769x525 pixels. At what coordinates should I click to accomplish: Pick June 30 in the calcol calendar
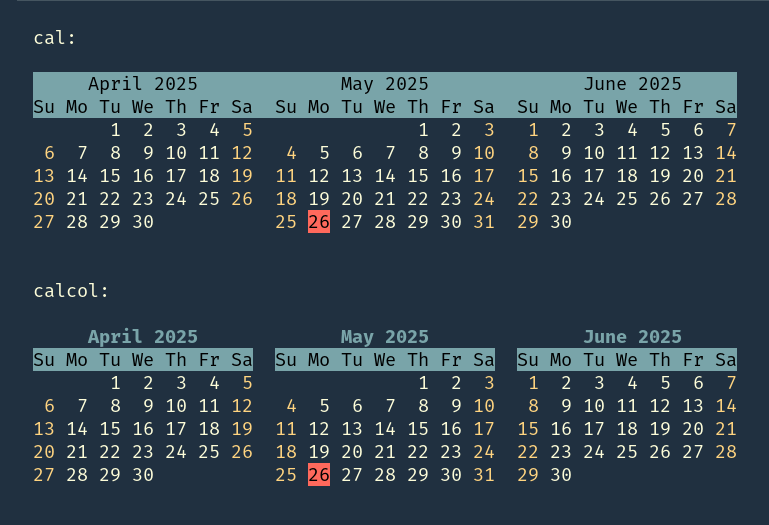click(561, 475)
